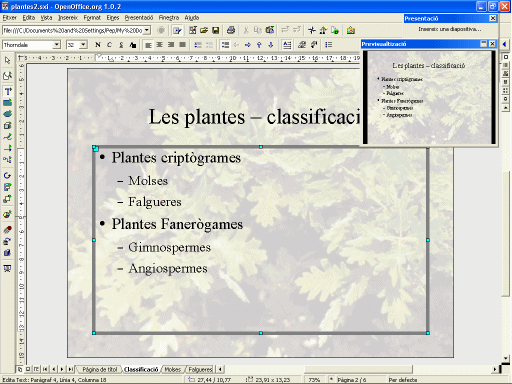512x384 pixels.
Task: Select the Text tool in the left toolbar
Action: click(8, 91)
